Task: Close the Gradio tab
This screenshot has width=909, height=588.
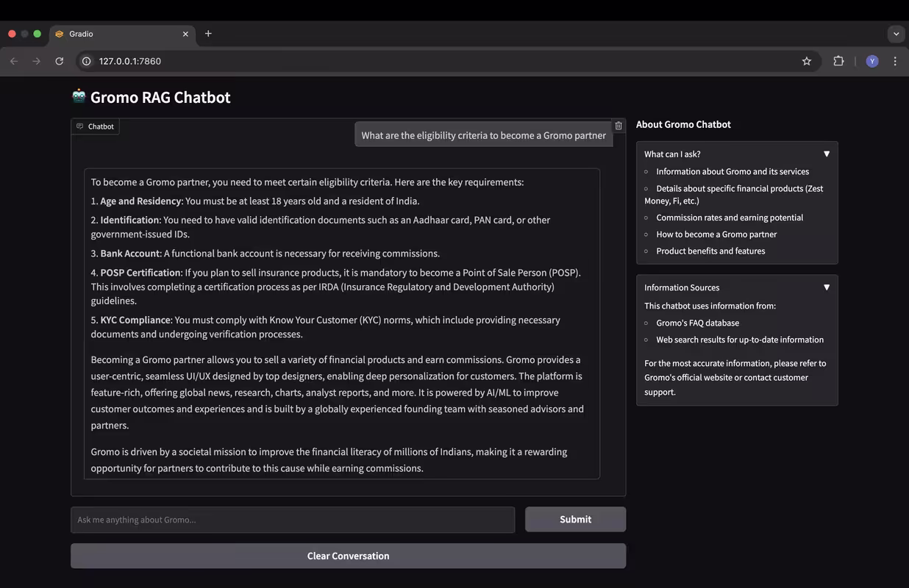Action: [185, 34]
